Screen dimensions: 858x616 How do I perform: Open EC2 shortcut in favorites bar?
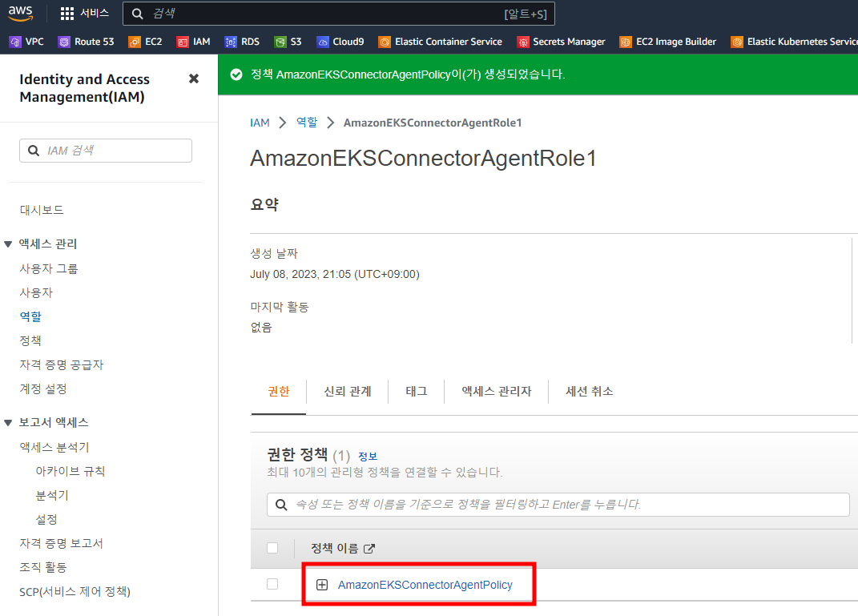(x=145, y=42)
